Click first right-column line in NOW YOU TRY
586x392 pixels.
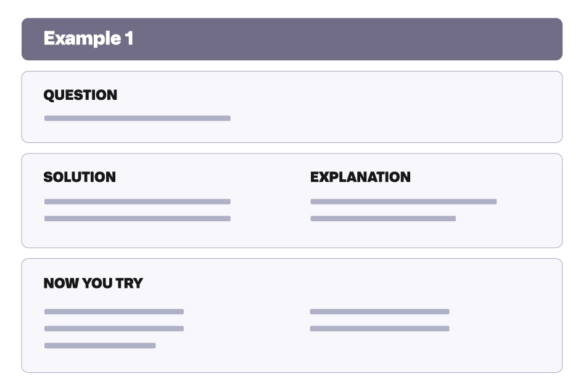point(380,312)
